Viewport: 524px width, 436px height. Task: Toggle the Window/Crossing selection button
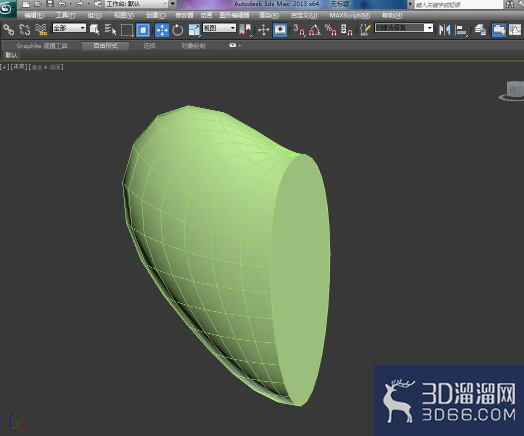(x=143, y=30)
